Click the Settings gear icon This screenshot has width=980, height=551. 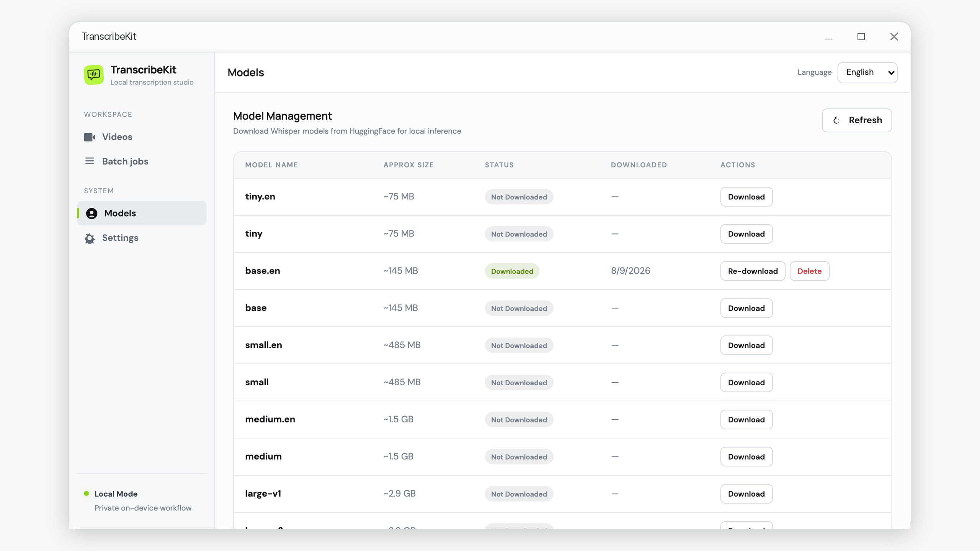point(90,238)
